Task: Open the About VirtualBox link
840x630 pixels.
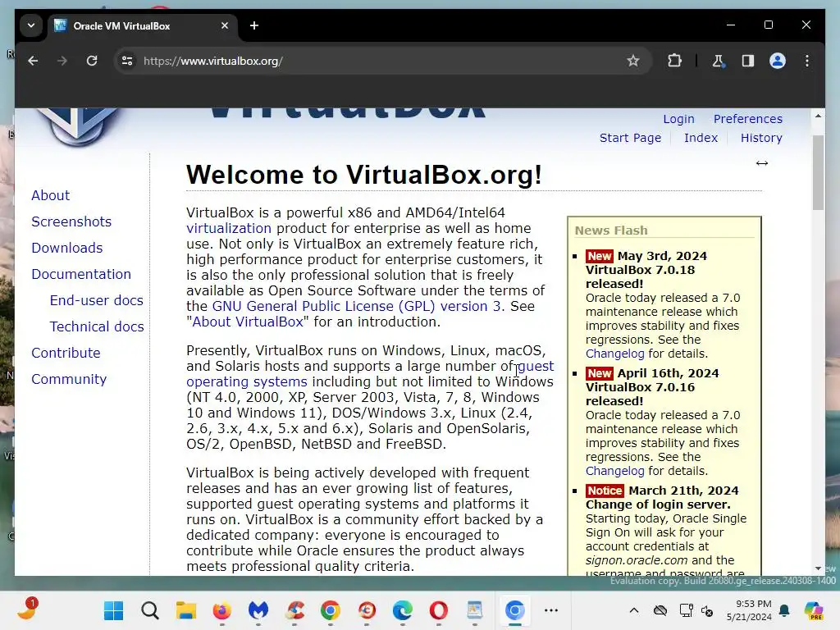Action: tap(248, 322)
